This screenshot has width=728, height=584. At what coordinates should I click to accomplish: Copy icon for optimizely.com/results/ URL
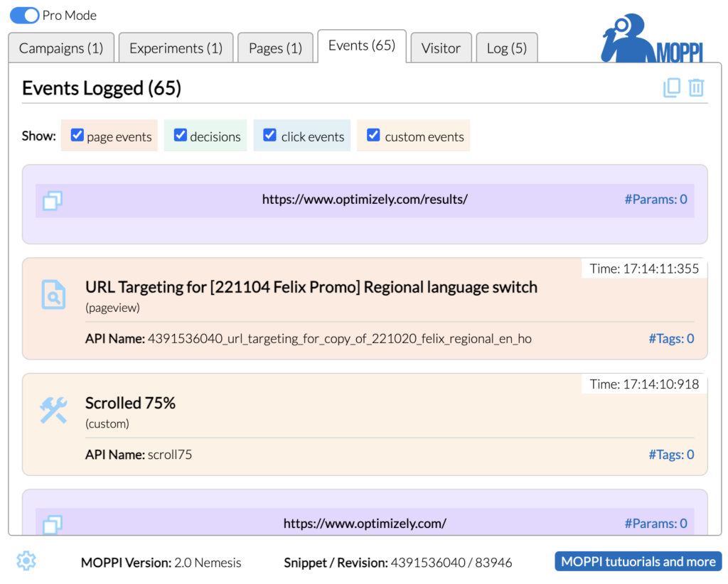coord(53,201)
